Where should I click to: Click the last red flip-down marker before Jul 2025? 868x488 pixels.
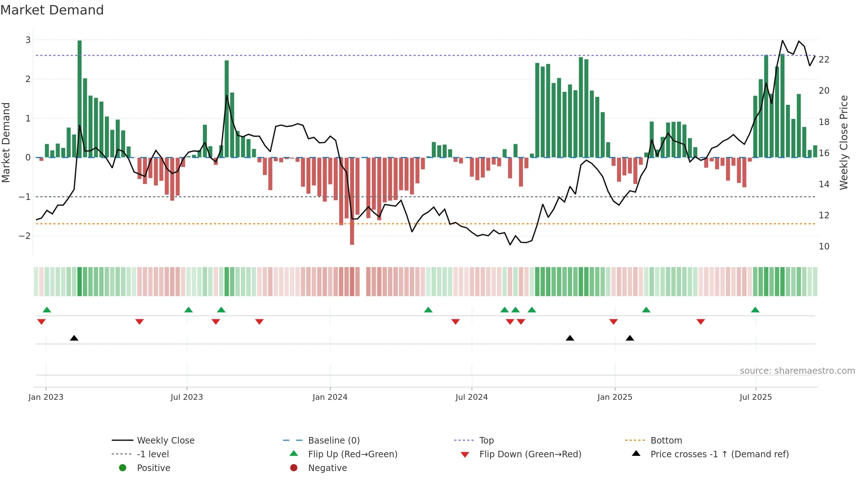(701, 322)
